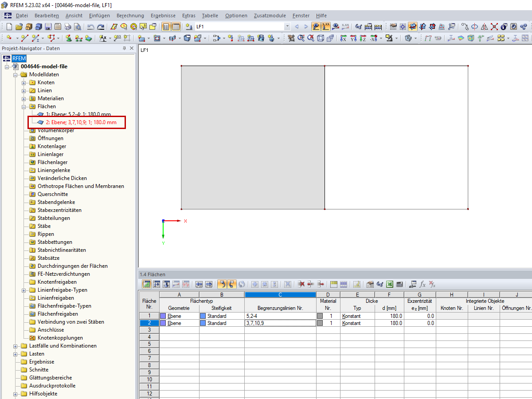The width and height of the screenshot is (532, 399).
Task: Open the Zusatzmodule menu
Action: click(x=270, y=16)
